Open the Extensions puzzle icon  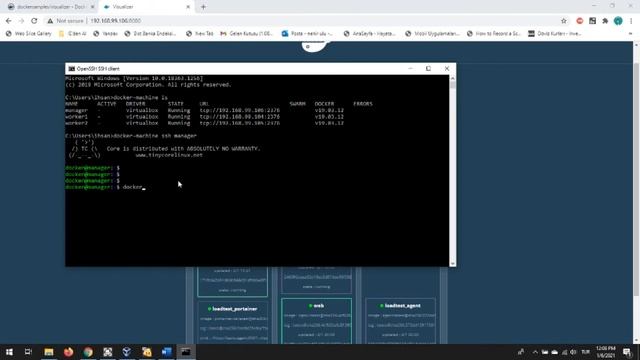pyautogui.click(x=605, y=21)
